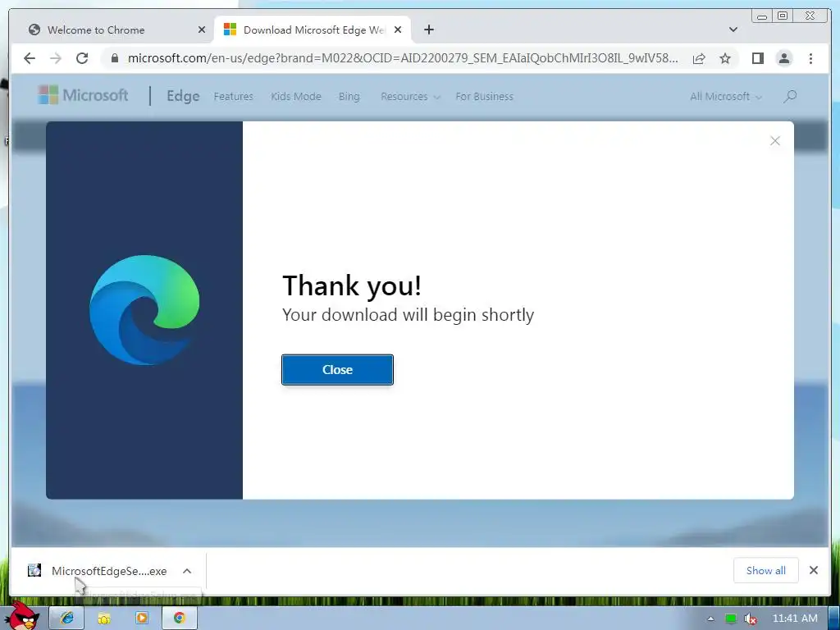This screenshot has width=840, height=630.
Task: Close the Welcome to Chrome tab
Action: [x=202, y=30]
